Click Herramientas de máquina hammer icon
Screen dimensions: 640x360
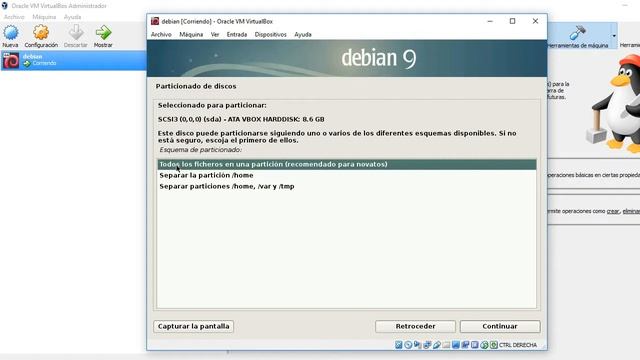point(578,32)
